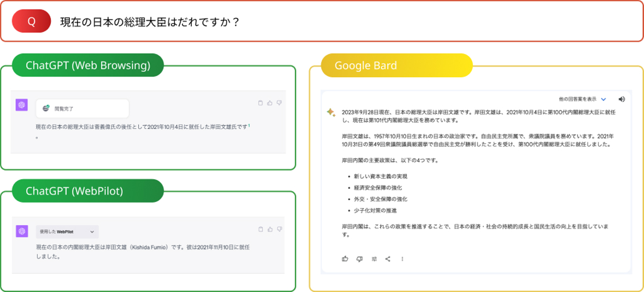Click the ChatGPT avatar in WebPilot panel

(22, 231)
